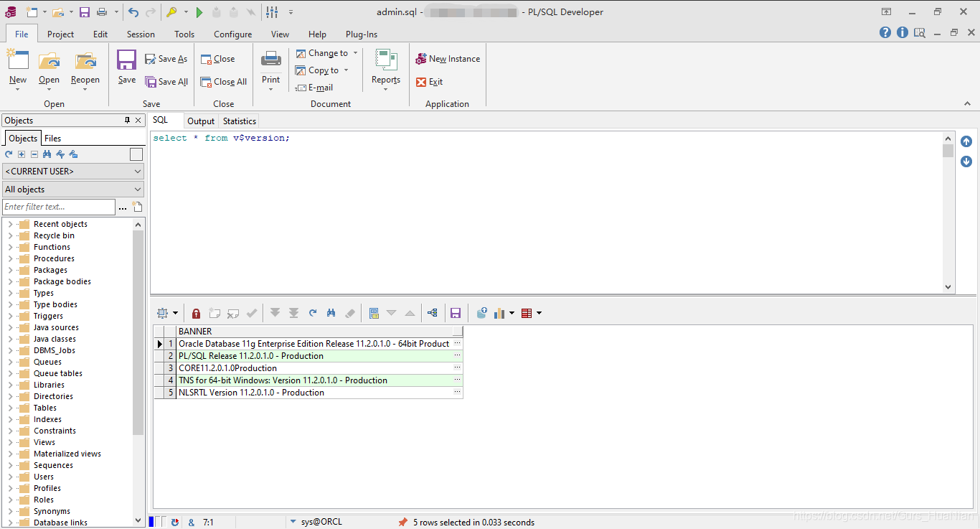This screenshot has height=529, width=980.
Task: Select the Sequences tree folder
Action: 53,465
